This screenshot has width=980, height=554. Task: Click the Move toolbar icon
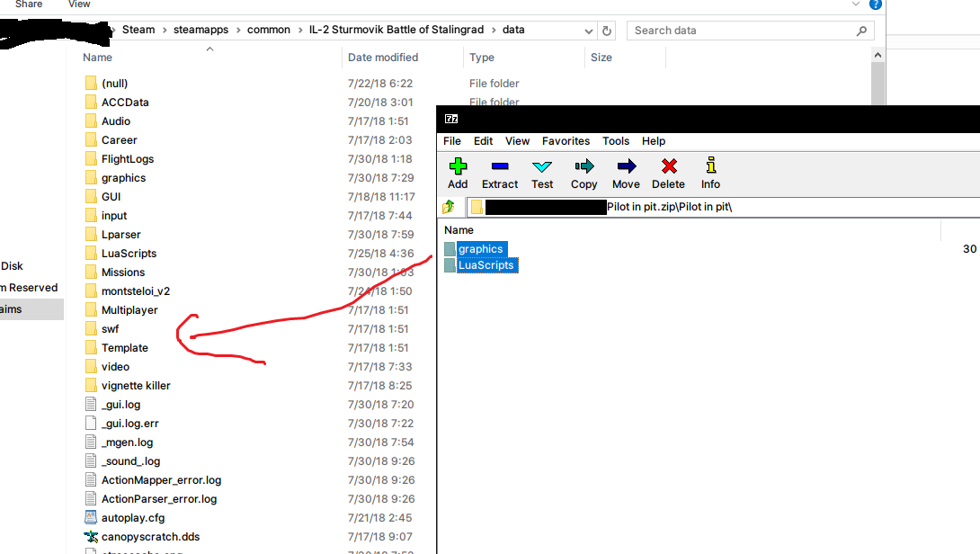coord(627,166)
